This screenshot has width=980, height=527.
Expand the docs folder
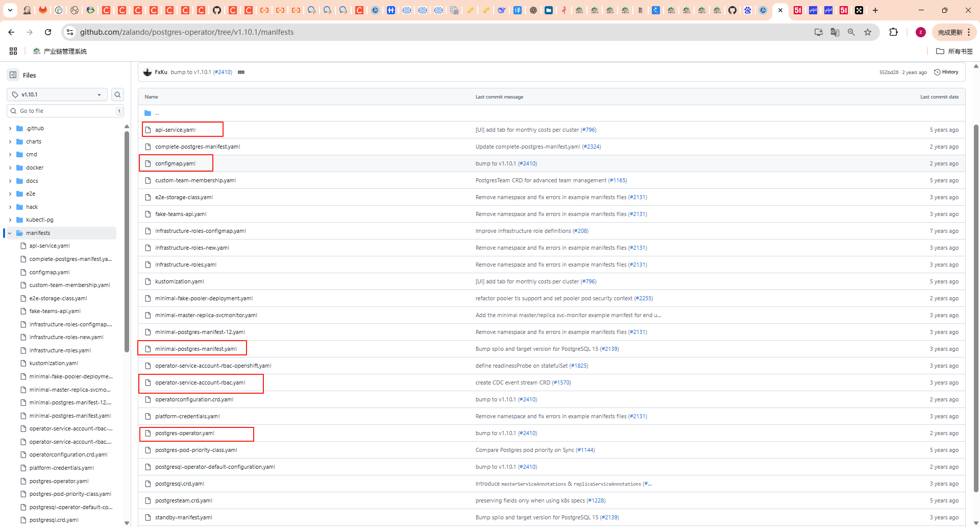10,181
